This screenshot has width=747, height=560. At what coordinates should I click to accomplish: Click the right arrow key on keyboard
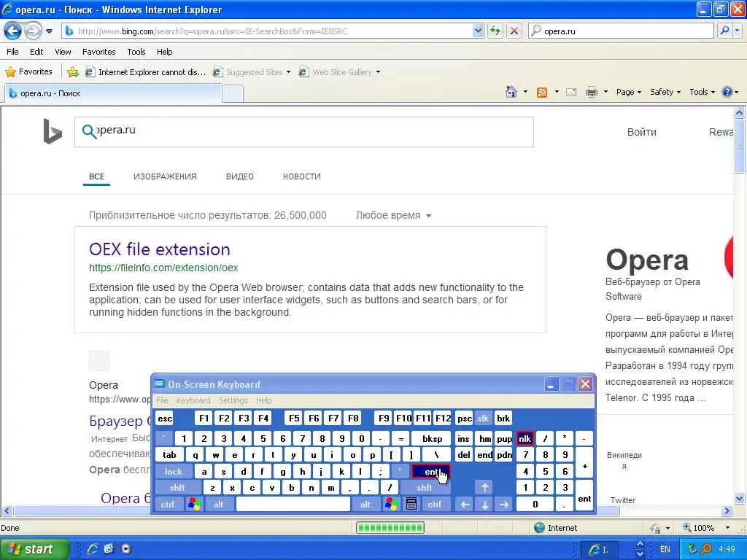pos(504,505)
